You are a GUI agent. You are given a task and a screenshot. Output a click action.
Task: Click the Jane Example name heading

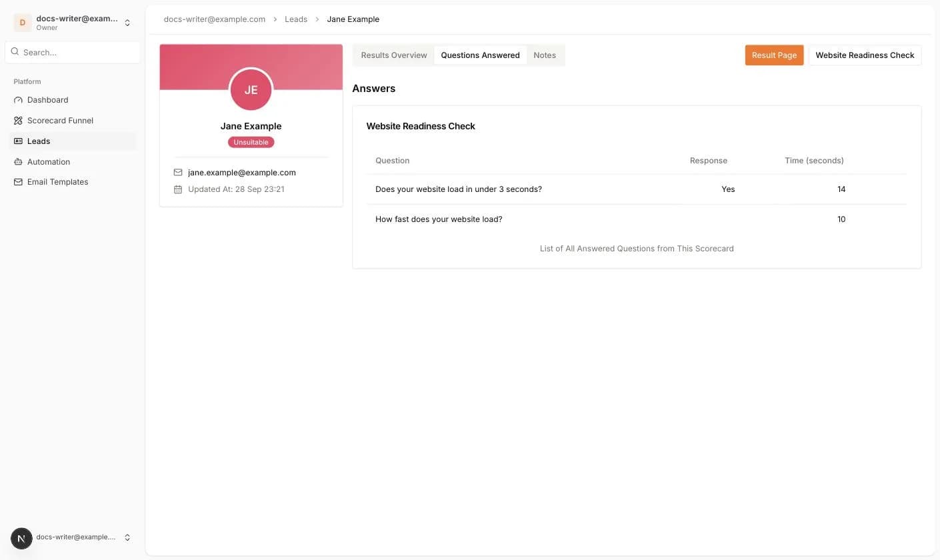[251, 126]
